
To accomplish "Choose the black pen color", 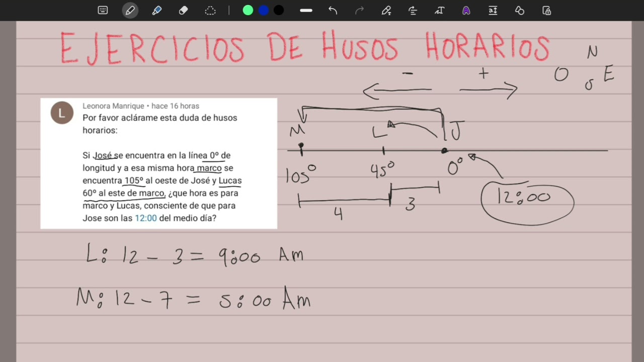I will pyautogui.click(x=279, y=10).
